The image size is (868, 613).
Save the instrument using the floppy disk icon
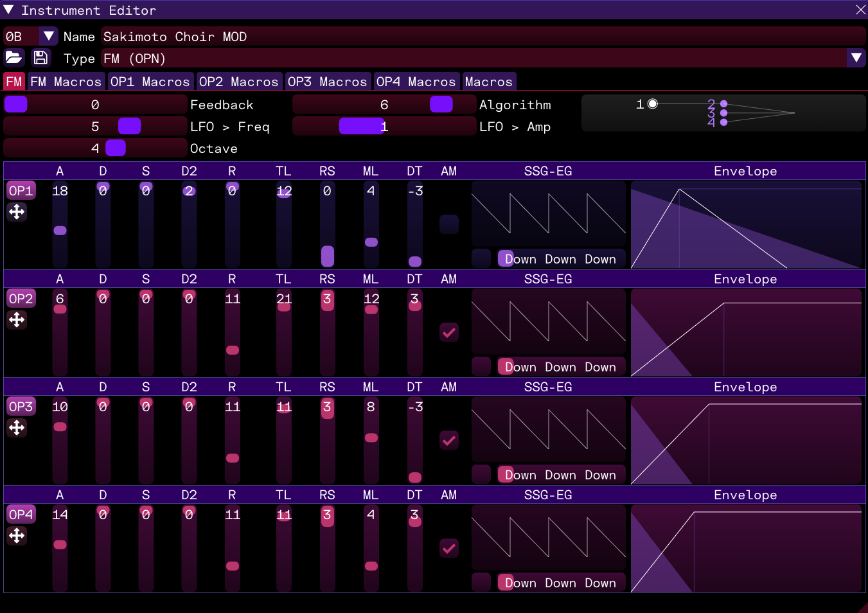point(40,58)
